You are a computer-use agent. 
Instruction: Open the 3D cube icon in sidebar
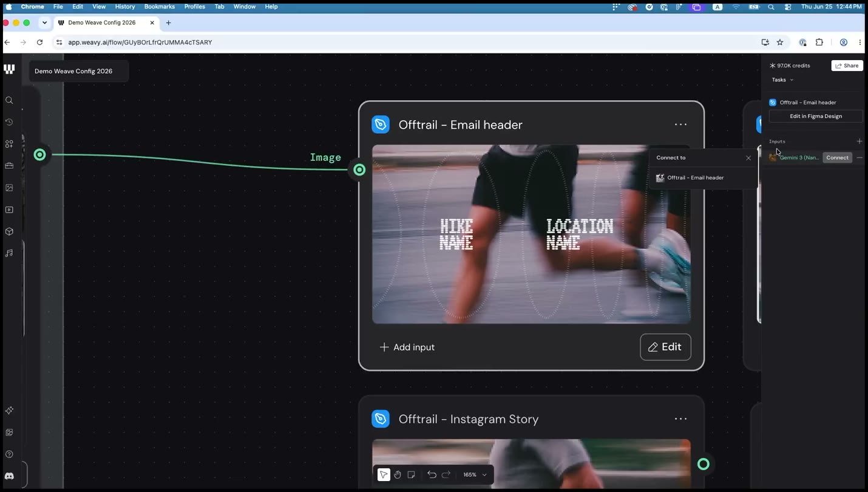pyautogui.click(x=9, y=231)
